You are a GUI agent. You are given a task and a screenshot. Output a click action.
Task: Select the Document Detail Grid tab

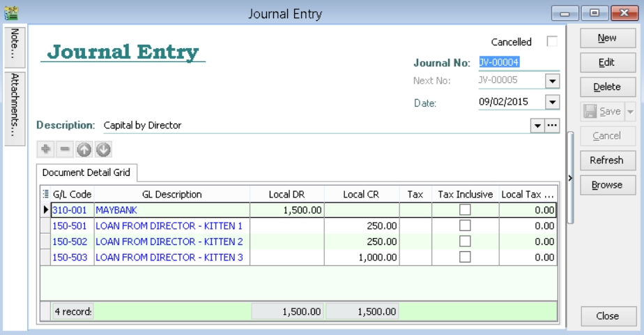88,172
